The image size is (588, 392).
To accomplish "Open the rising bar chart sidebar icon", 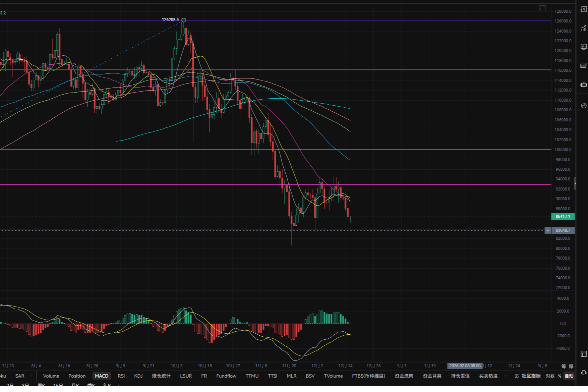I will click(x=584, y=28).
